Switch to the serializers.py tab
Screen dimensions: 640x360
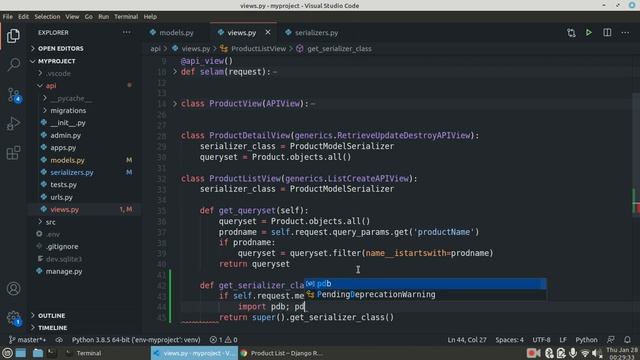point(317,33)
